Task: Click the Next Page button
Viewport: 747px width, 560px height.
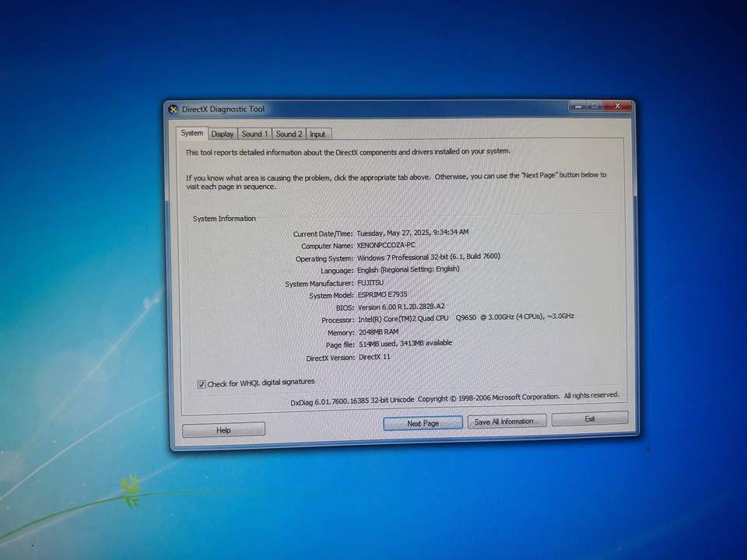Action: (423, 423)
